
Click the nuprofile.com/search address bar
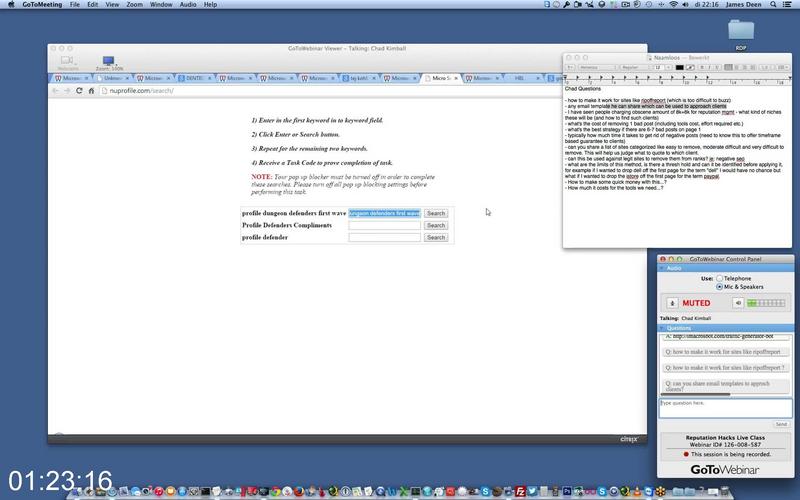pos(332,91)
